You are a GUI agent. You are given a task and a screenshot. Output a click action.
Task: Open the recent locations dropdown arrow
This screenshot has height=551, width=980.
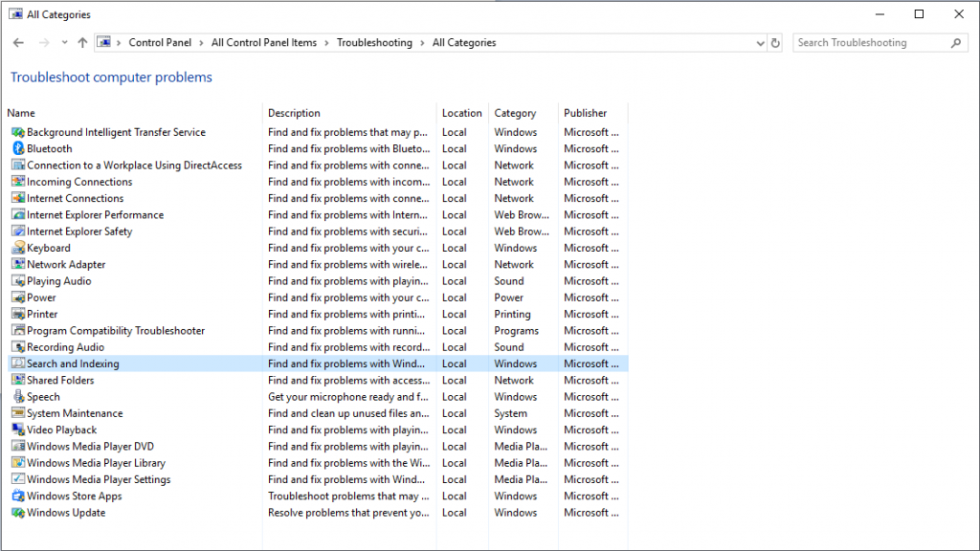[x=64, y=42]
